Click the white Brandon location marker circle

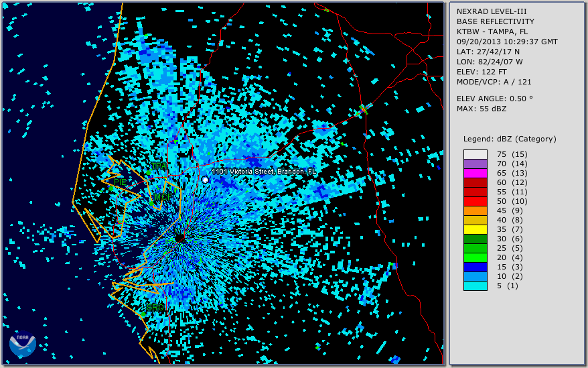206,180
